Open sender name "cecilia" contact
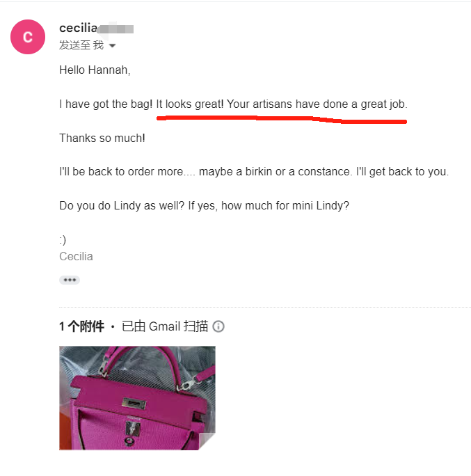471x476 pixels. coord(78,28)
